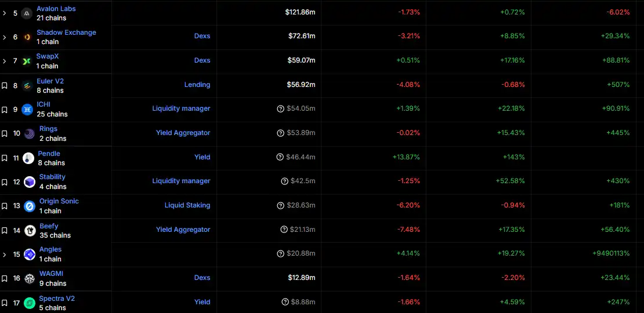Open the Lending category link
Viewport: 644px width, 313px height.
(x=197, y=85)
